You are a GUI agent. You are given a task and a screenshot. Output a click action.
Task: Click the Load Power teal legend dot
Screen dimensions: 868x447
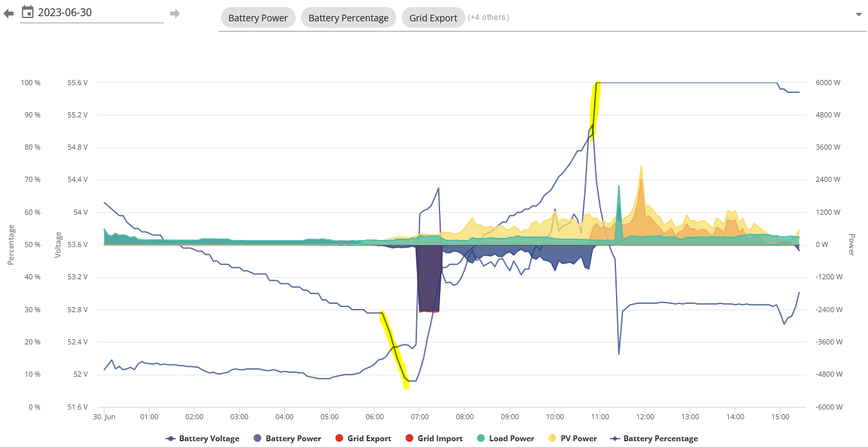click(x=481, y=439)
